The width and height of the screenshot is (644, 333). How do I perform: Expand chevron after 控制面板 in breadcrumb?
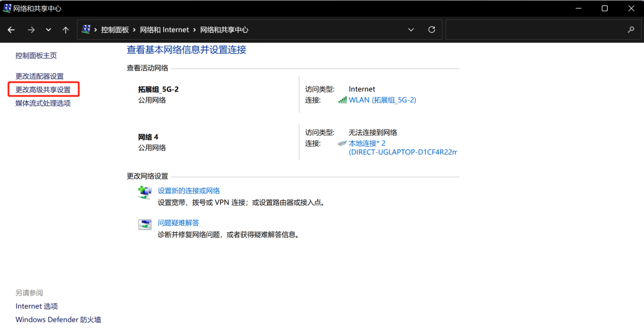click(x=134, y=30)
